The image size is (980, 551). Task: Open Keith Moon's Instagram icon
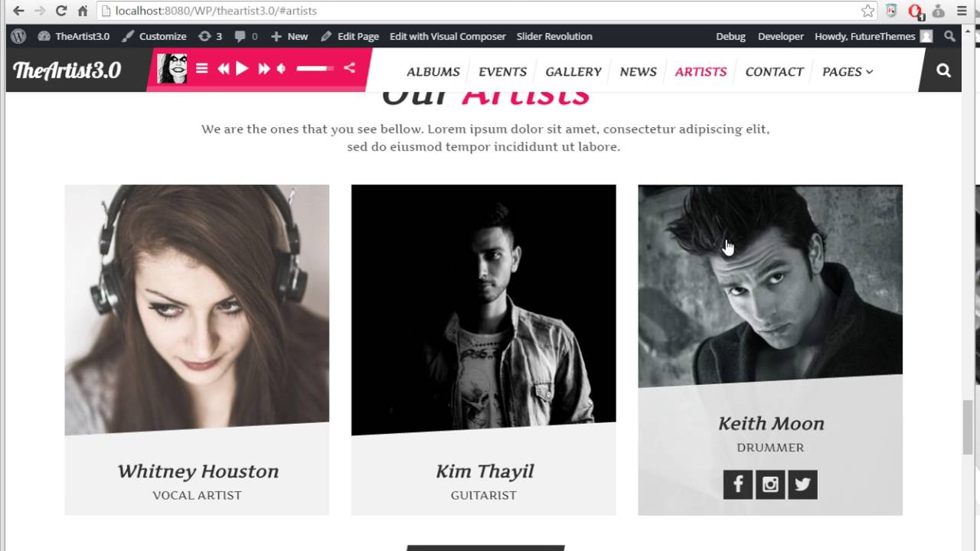pos(770,484)
